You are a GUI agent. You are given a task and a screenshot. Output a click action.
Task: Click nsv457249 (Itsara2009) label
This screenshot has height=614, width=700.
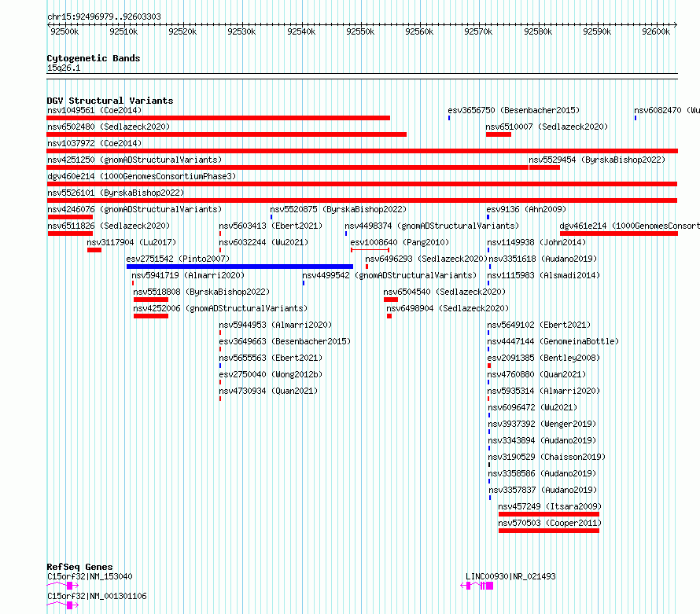[x=550, y=506]
